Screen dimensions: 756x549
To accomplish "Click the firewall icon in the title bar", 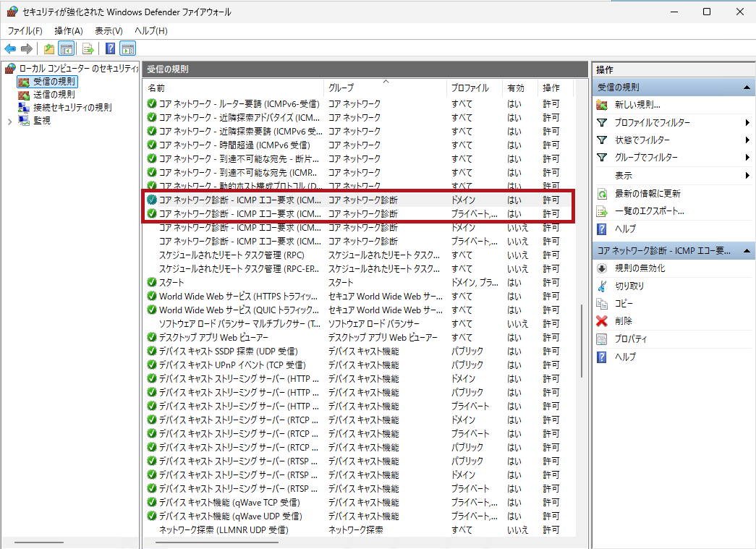I will (x=12, y=12).
